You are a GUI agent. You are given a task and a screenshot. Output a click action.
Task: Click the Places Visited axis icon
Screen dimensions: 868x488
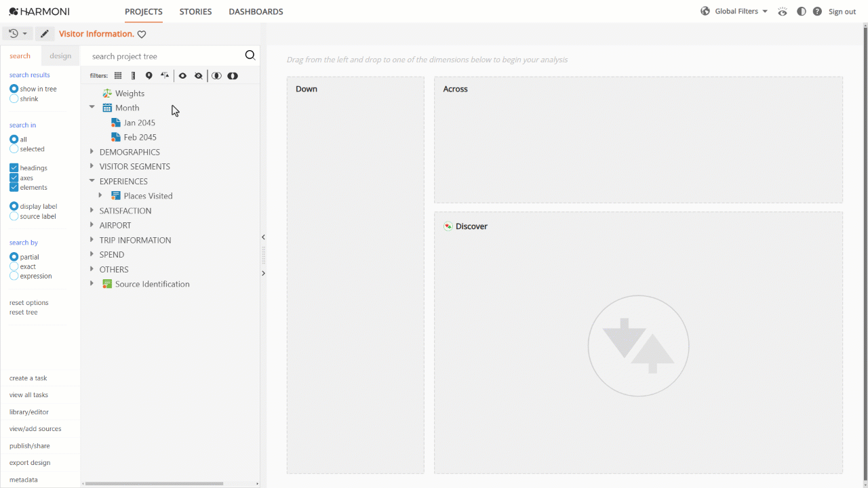[x=116, y=196]
